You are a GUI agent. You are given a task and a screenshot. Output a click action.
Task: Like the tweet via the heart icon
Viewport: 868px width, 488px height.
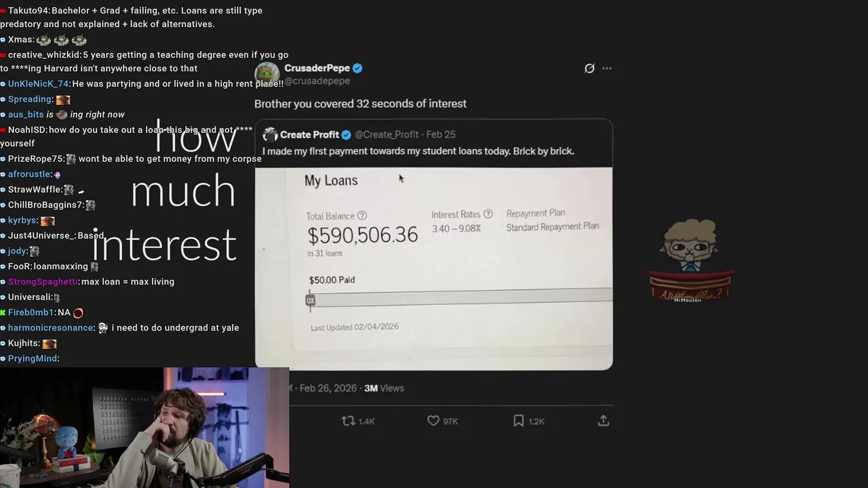pos(433,421)
